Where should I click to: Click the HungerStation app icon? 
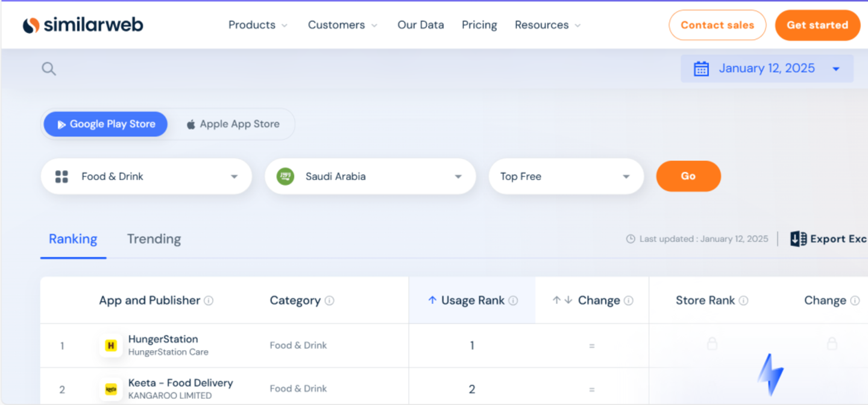[111, 346]
